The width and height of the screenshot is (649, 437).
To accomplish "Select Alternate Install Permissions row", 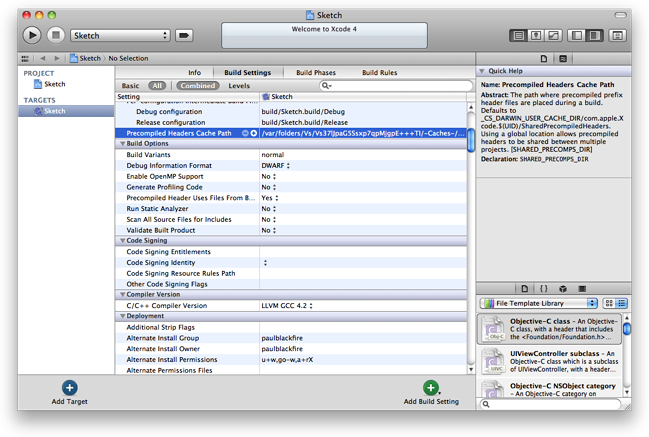I will pyautogui.click(x=291, y=360).
